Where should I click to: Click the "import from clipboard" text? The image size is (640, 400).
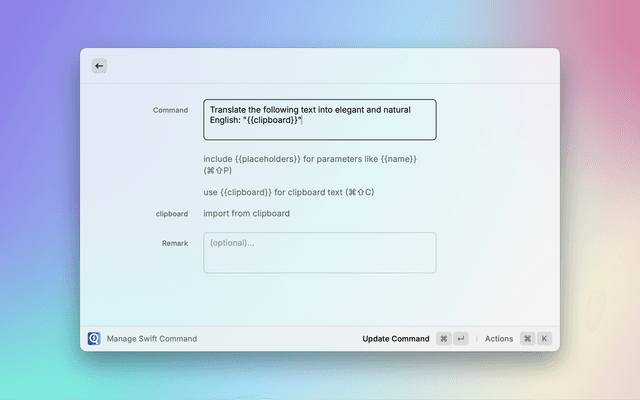247,213
